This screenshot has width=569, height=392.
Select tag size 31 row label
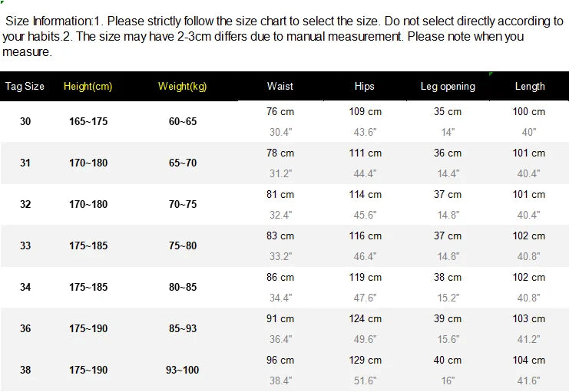[25, 163]
